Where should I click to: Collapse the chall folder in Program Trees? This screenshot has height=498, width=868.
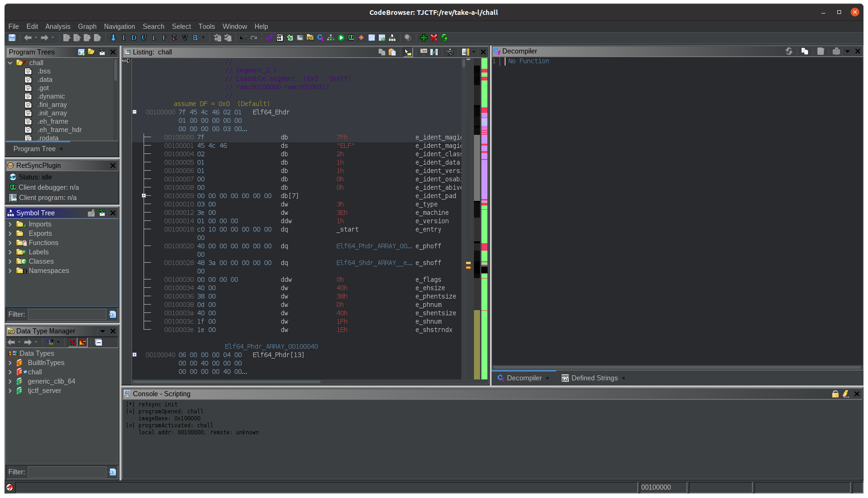pos(10,63)
